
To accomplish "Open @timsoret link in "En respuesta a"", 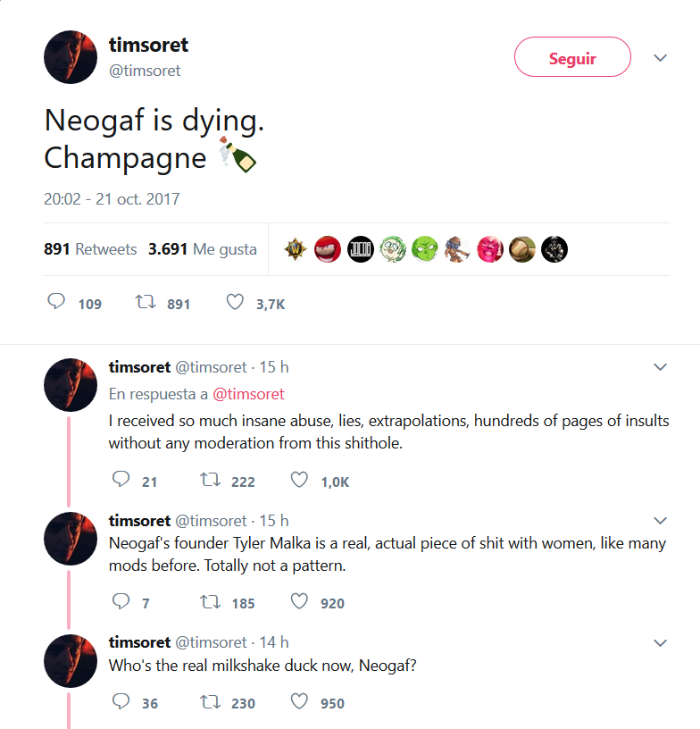I will coord(248,394).
